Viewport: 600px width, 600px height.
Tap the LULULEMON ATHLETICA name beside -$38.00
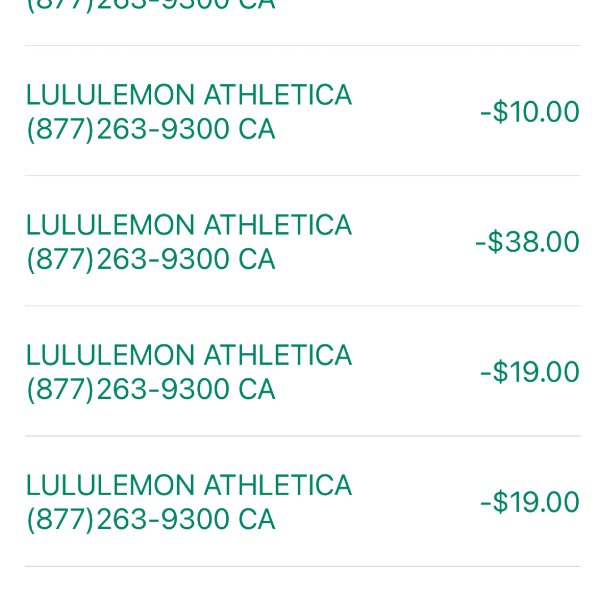point(189,225)
